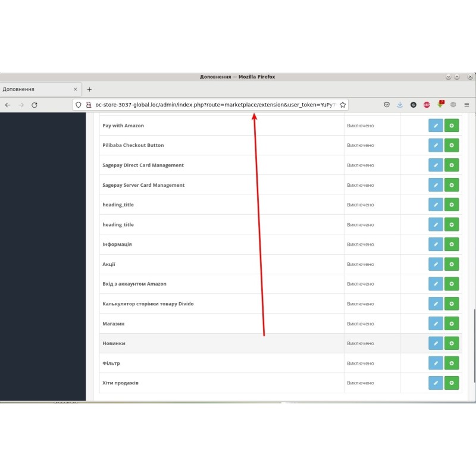Click the Pocket save icon in Firefox toolbar
476x476 pixels.
coord(387,104)
